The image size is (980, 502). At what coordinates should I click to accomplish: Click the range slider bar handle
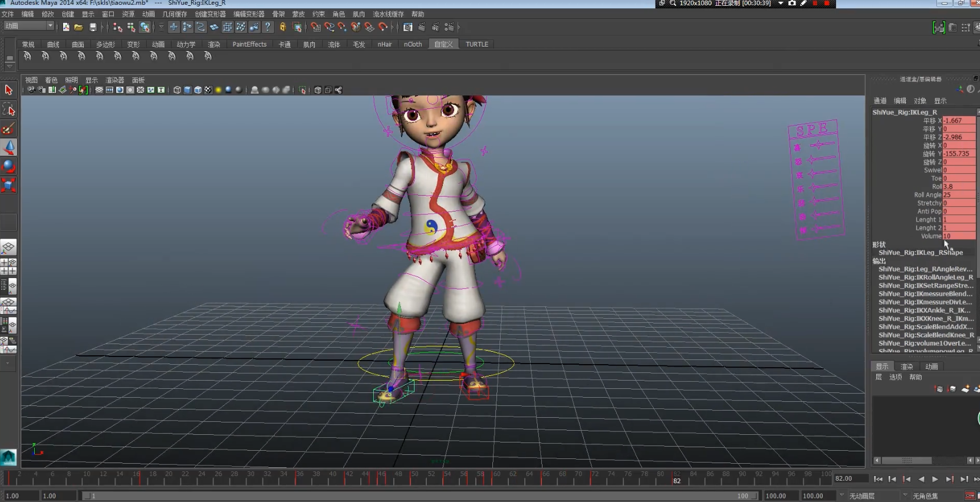pyautogui.click(x=420, y=496)
